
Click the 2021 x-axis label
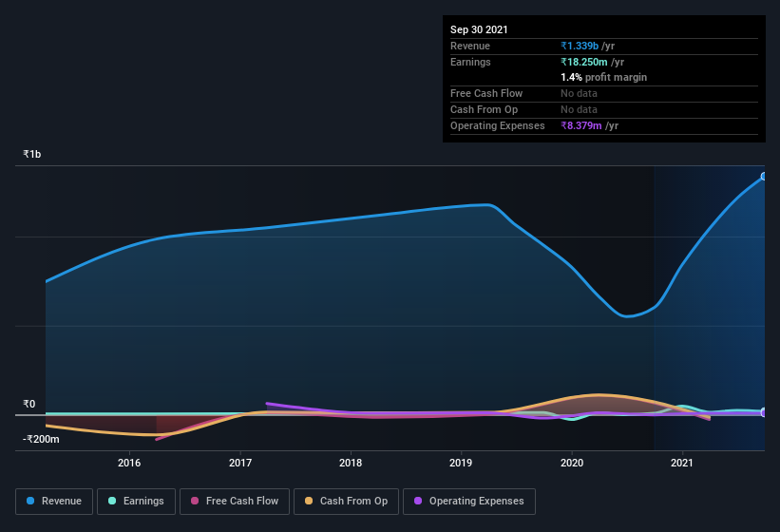coord(682,463)
